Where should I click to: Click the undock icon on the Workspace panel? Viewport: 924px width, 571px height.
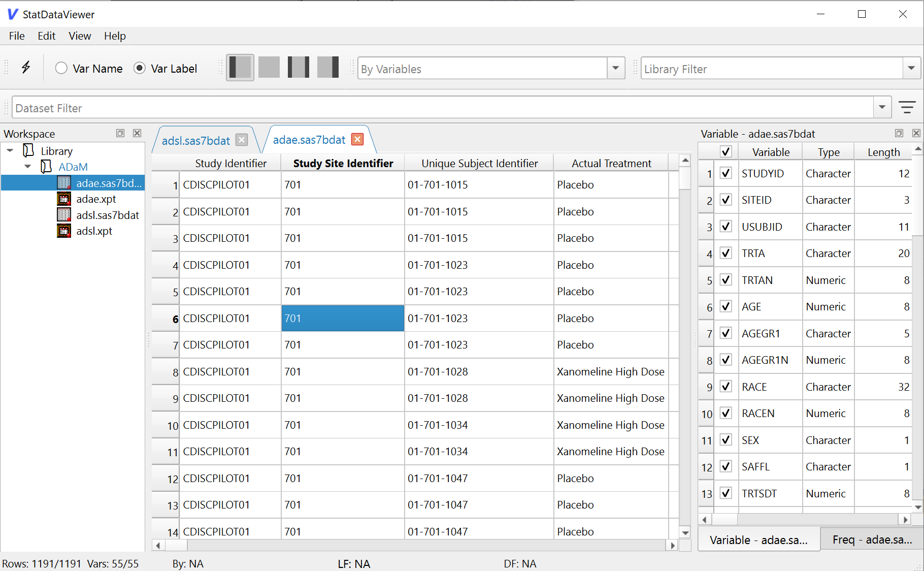[120, 133]
